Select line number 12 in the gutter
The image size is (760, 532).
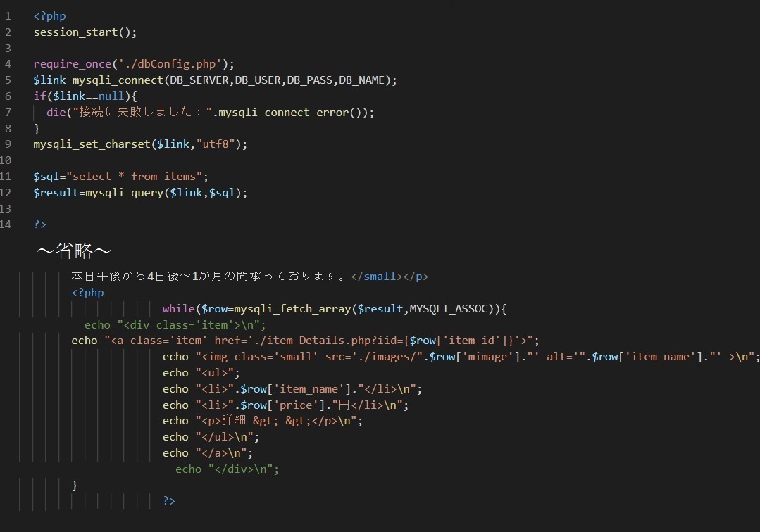pos(6,193)
